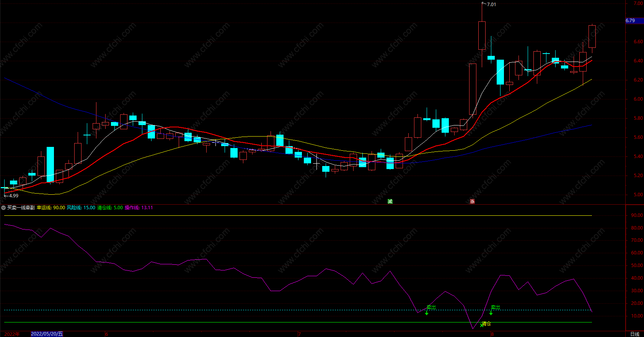The image size is (644, 337).
Task: Select the cyan 风险线 15.00 legend
Action: pos(81,208)
